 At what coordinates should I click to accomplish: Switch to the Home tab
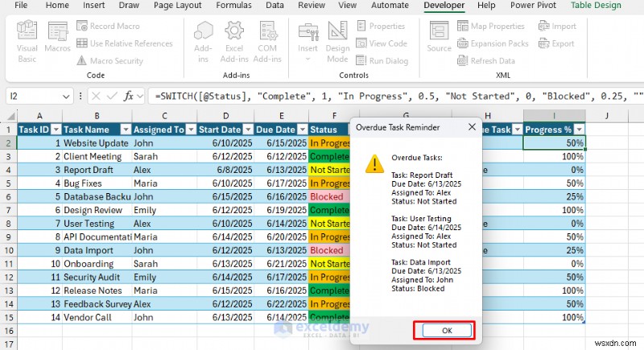point(57,6)
